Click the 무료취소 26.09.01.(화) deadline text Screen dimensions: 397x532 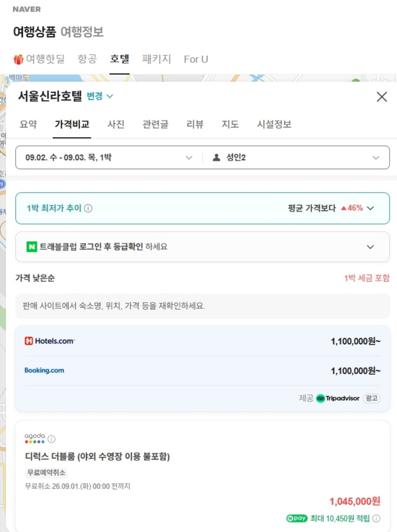coord(78,486)
